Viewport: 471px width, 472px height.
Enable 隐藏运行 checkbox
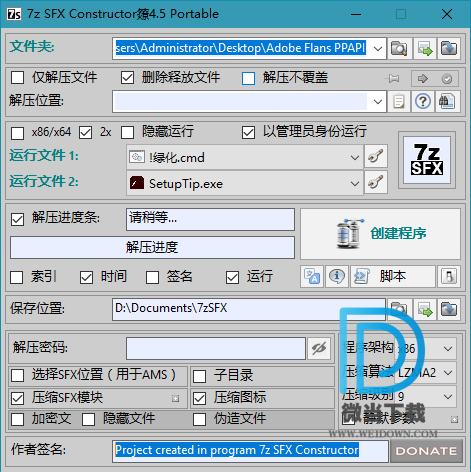pos(127,133)
